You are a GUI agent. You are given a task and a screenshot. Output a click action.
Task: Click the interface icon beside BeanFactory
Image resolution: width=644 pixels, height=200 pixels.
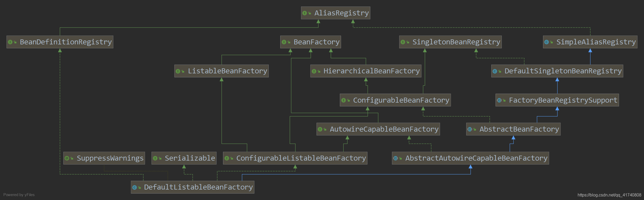[x=284, y=42]
